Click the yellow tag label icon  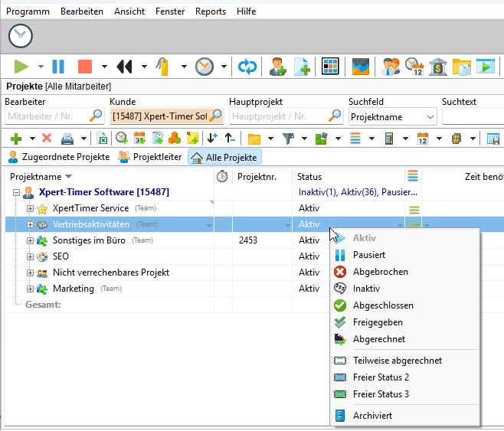(163, 67)
